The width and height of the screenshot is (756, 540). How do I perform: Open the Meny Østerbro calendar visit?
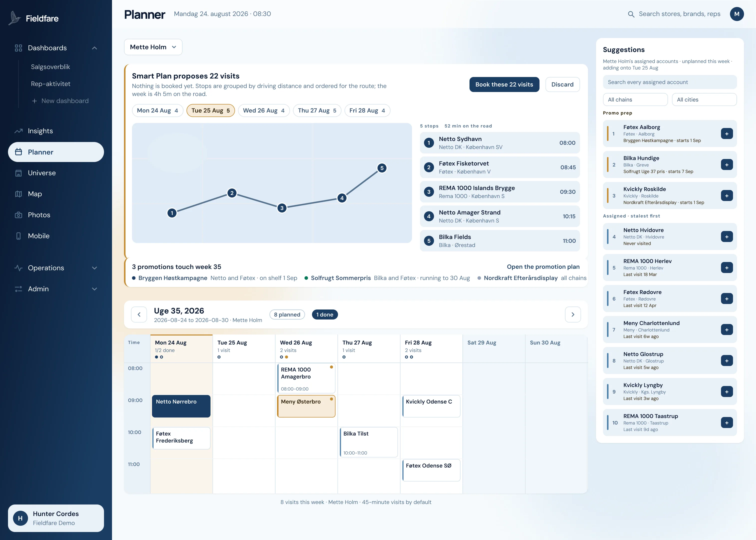click(306, 406)
